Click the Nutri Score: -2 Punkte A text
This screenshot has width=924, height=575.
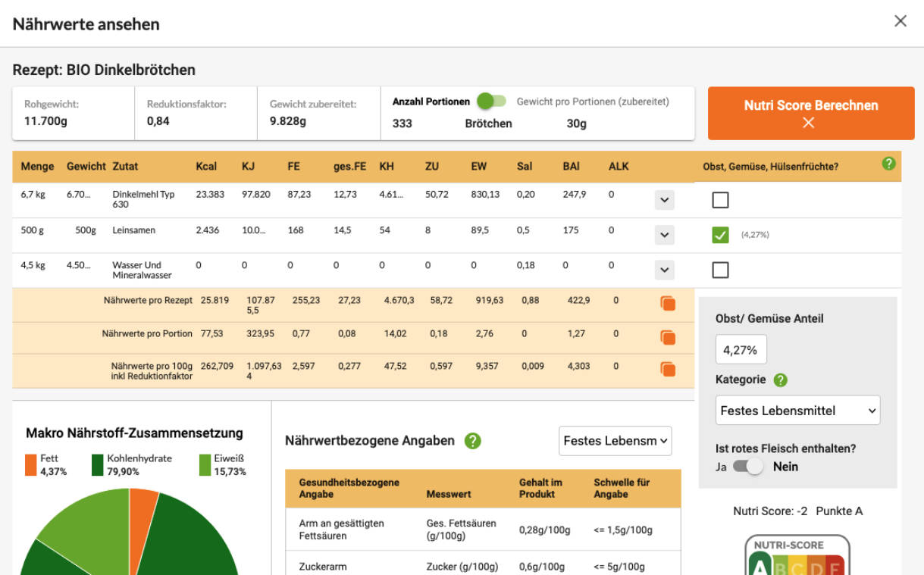(797, 511)
